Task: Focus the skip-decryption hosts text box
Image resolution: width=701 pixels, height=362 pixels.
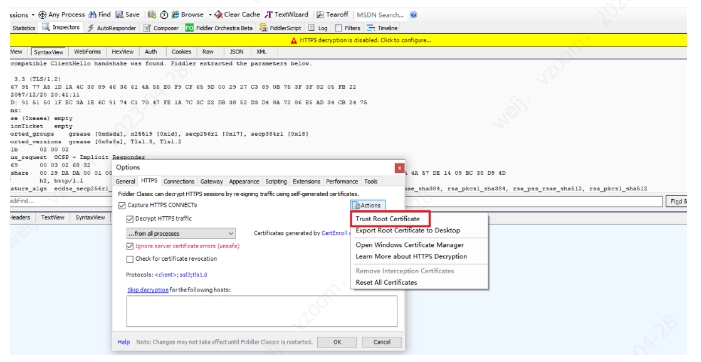Action: click(262, 311)
